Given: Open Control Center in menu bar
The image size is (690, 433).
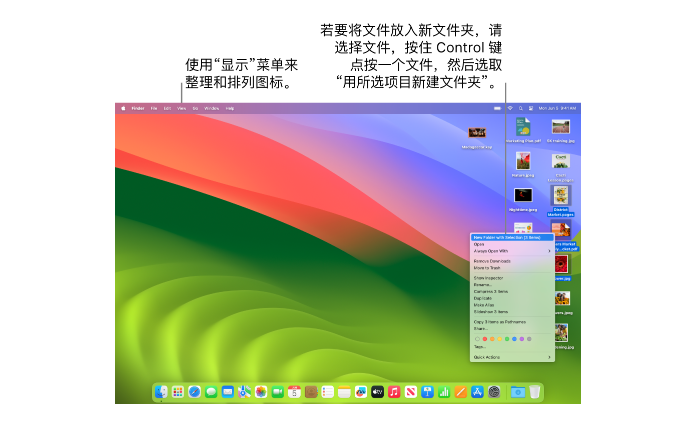Looking at the screenshot, I should (x=531, y=108).
